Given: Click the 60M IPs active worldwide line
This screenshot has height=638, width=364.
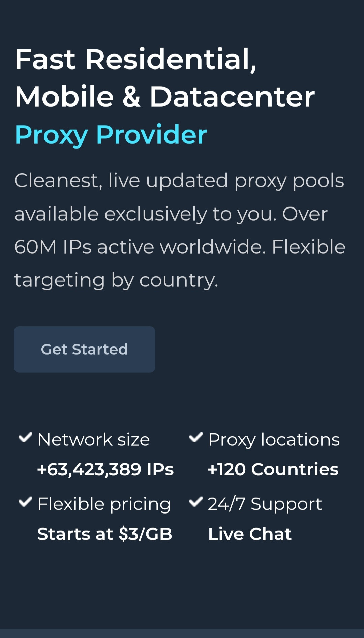Looking at the screenshot, I should [180, 247].
